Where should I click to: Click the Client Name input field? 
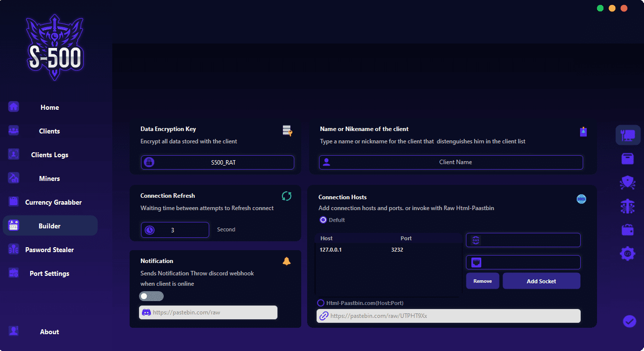[x=451, y=162]
